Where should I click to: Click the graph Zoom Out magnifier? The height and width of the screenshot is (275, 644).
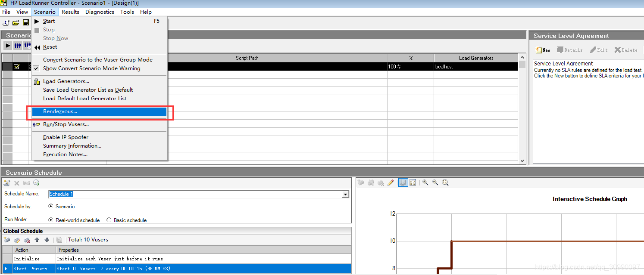(x=435, y=182)
